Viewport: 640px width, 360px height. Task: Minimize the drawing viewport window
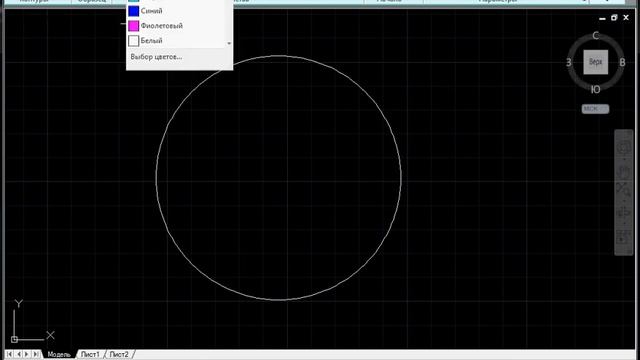click(602, 18)
